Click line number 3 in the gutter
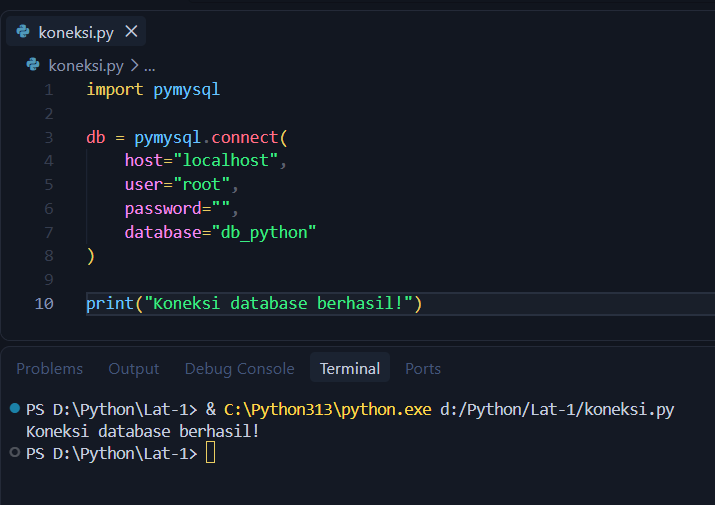Viewport: 715px width, 505px height. pyautogui.click(x=49, y=137)
